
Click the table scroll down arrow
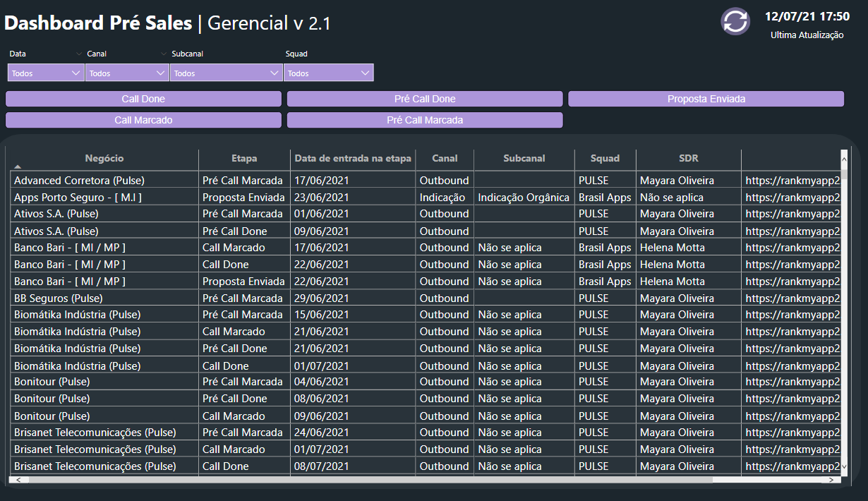844,466
